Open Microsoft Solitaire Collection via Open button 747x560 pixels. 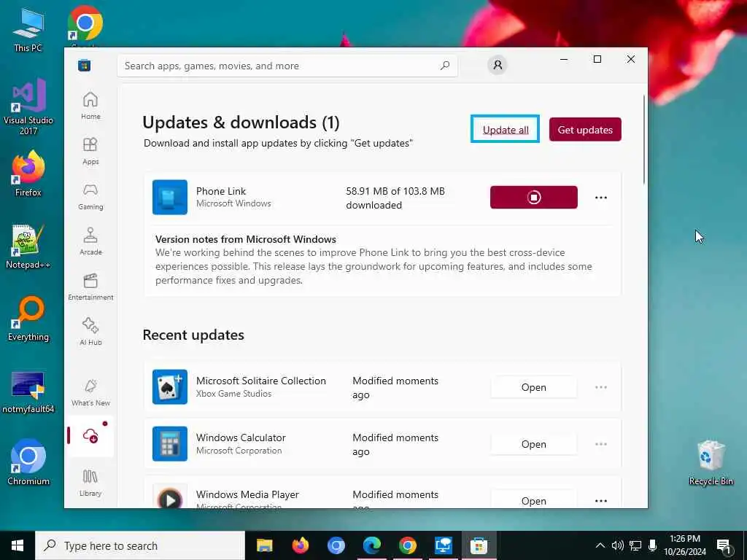(x=533, y=387)
